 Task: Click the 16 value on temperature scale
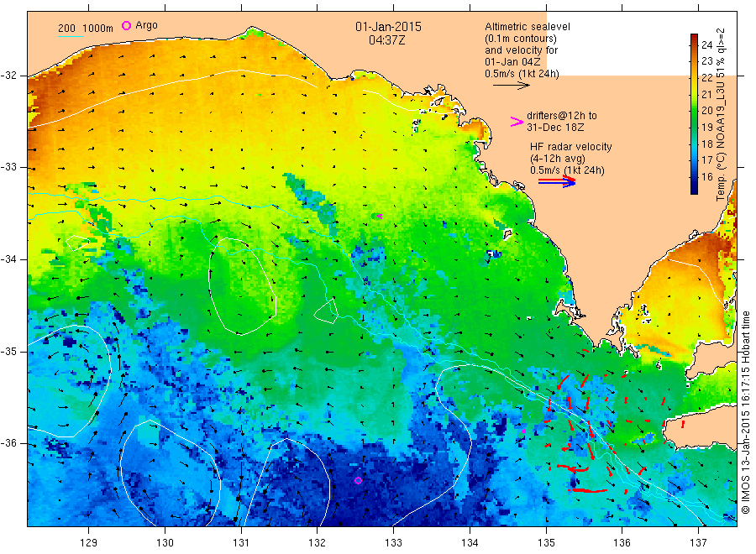706,177
